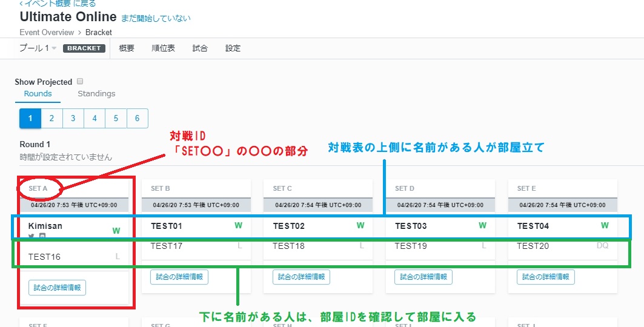The width and height of the screenshot is (644, 327).
Task: Click the Round 1 heading
Action: pos(35,144)
